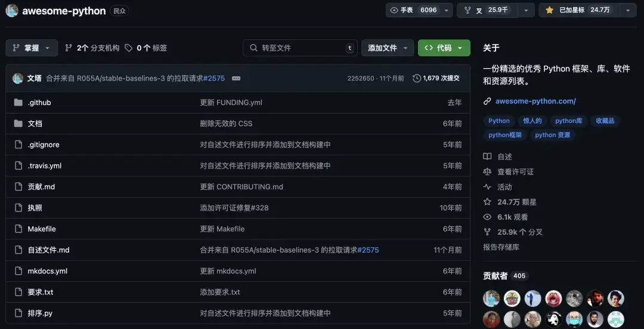
Task: Click the .gitignore file icon
Action: tap(18, 144)
